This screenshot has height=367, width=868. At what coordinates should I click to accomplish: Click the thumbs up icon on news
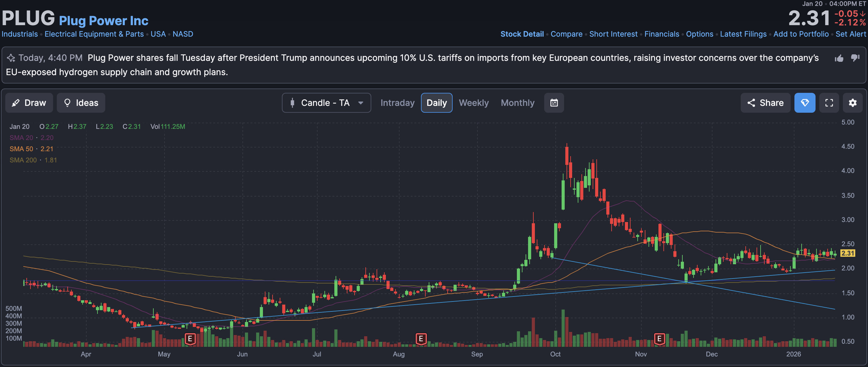(x=839, y=58)
